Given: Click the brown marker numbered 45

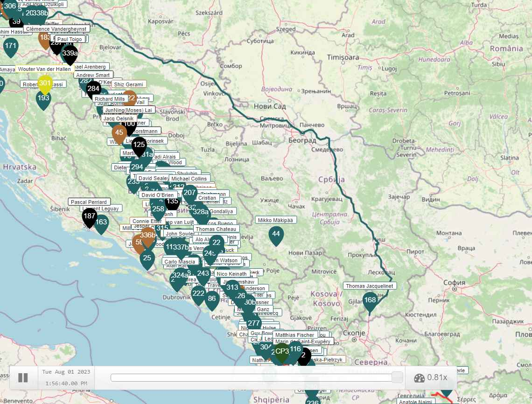Looking at the screenshot, I should tap(119, 133).
